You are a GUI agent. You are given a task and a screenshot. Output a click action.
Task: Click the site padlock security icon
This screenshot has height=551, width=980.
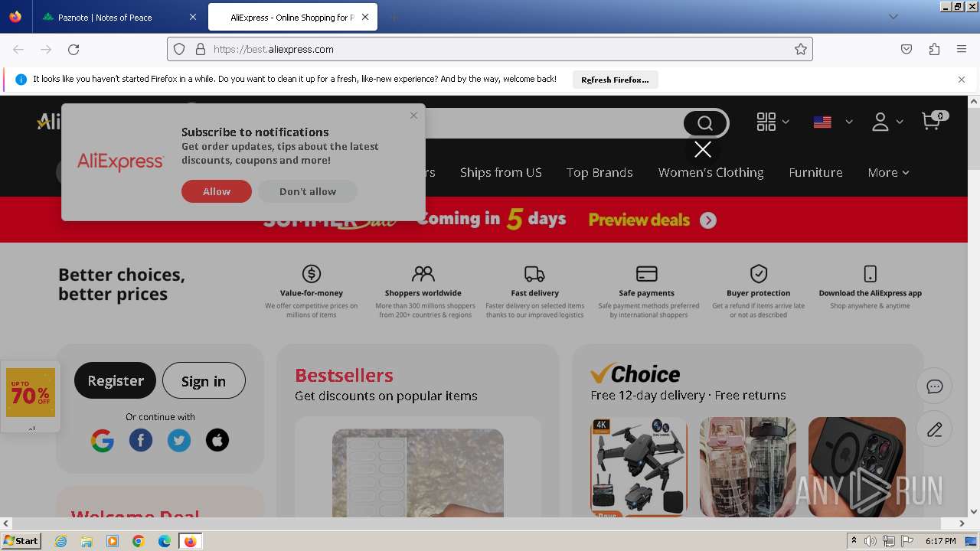click(x=201, y=49)
